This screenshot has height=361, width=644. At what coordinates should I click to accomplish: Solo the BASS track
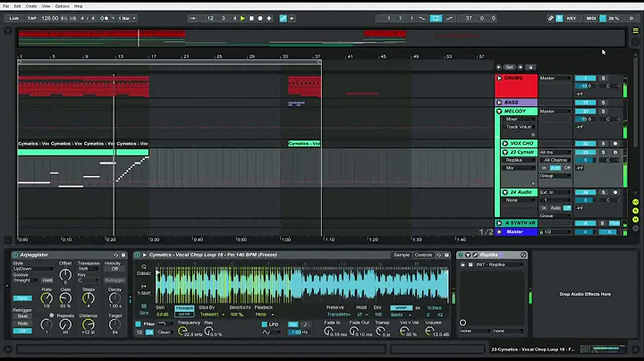pos(604,103)
